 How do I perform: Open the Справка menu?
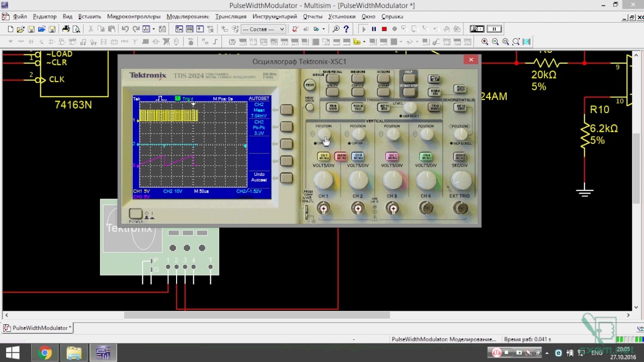coord(392,17)
